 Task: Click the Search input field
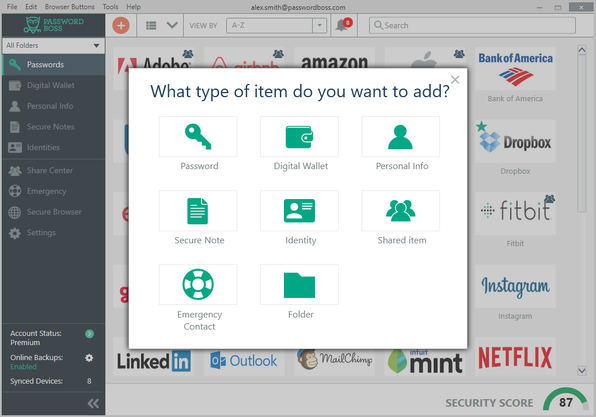coord(472,25)
